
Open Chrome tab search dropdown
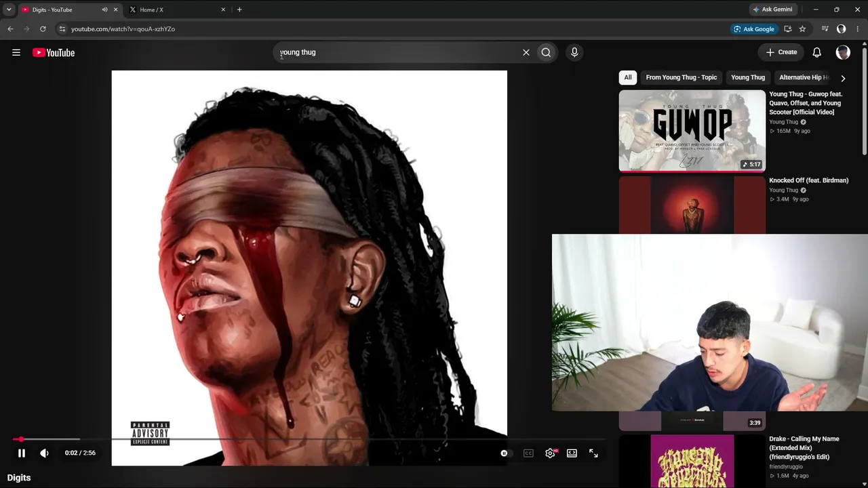(9, 9)
